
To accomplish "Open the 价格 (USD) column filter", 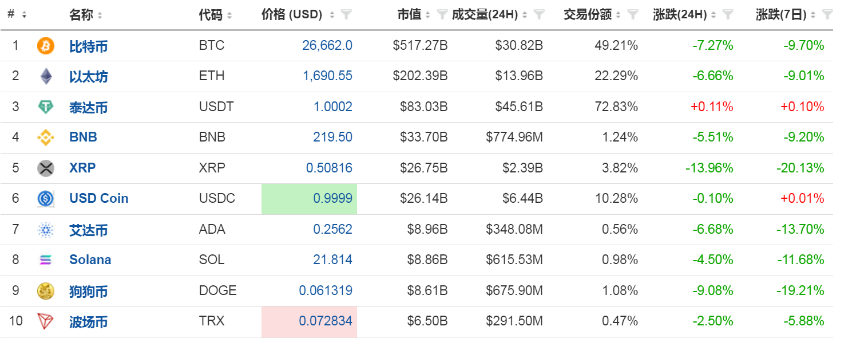I will [x=346, y=15].
